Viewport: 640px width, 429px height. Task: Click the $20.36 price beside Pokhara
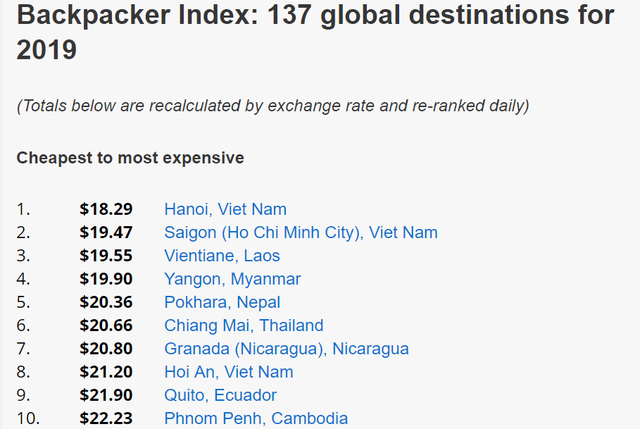click(106, 302)
